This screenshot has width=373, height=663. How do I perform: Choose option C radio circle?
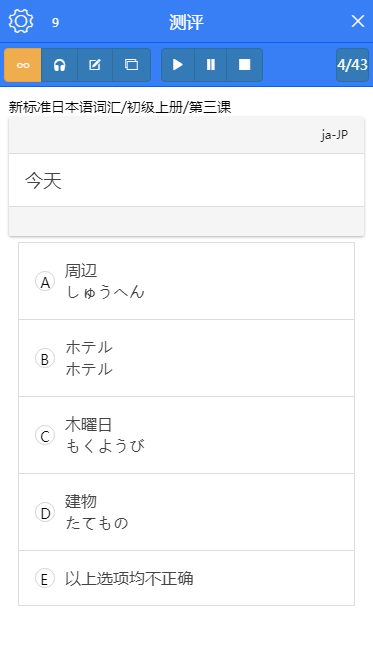(x=45, y=436)
